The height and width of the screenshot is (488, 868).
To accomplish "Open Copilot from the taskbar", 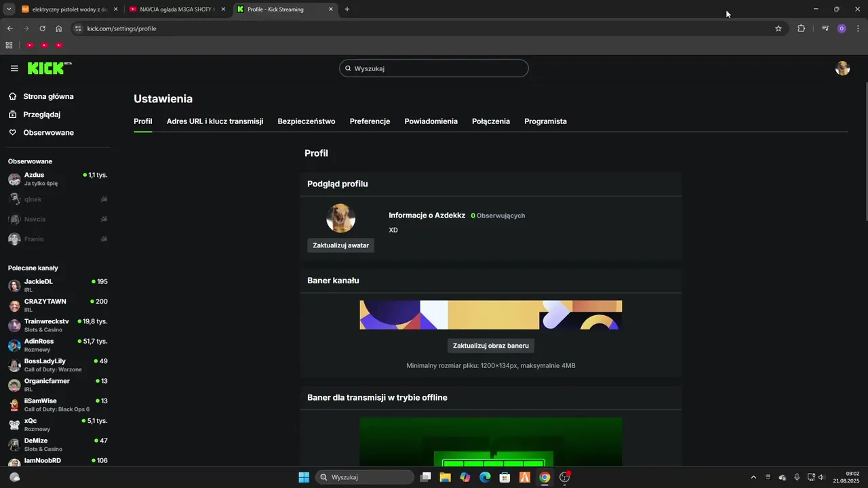I will (x=465, y=477).
